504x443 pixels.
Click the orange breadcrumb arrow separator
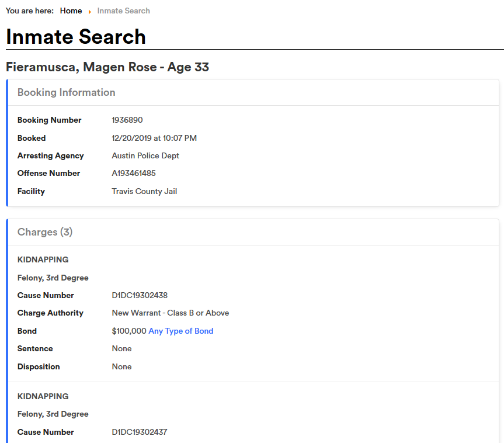pos(89,12)
